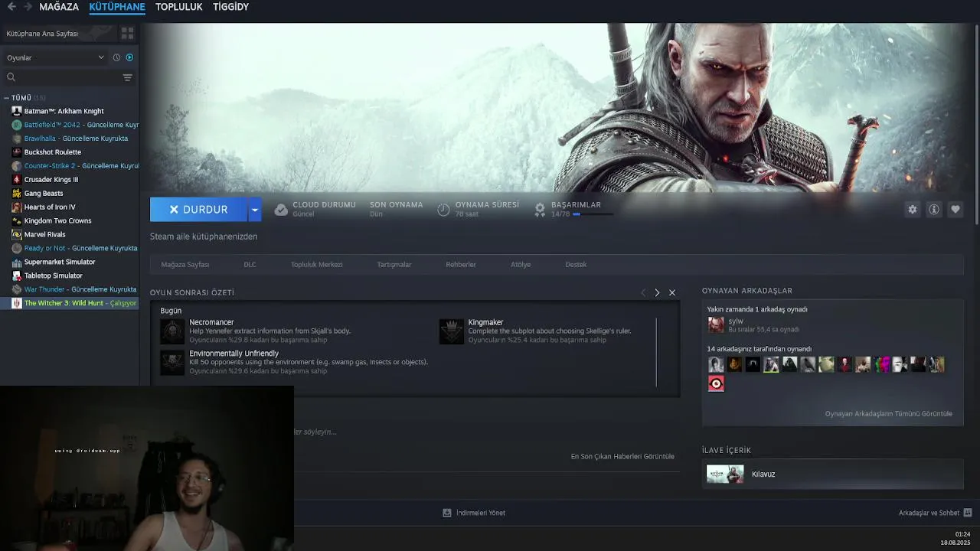This screenshot has height=551, width=980.
Task: Open Topluluk Merkezi
Action: (316, 265)
